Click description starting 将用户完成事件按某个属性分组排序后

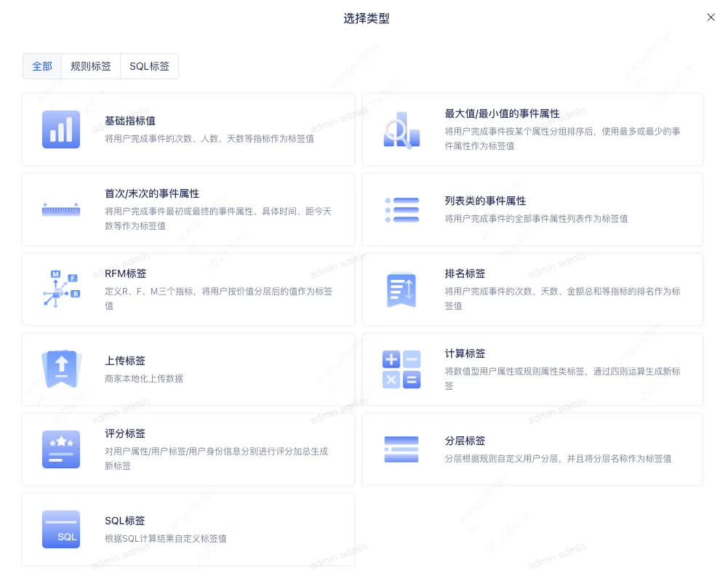point(563,139)
